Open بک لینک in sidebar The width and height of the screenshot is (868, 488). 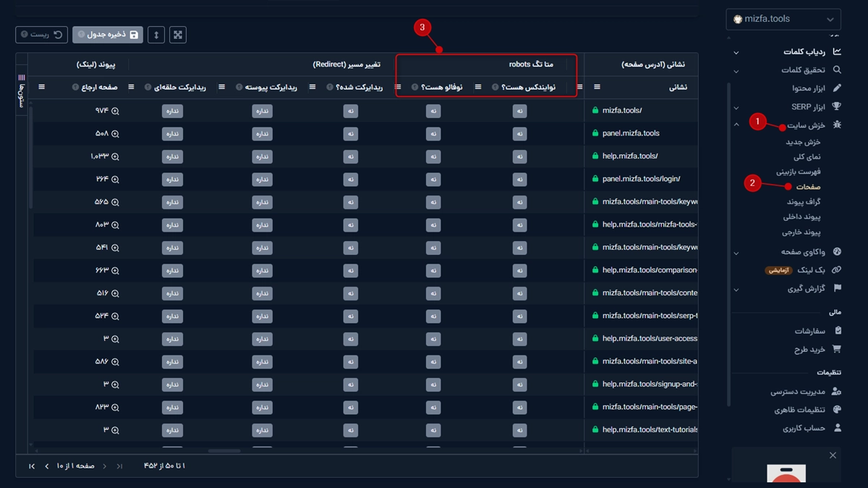810,270
